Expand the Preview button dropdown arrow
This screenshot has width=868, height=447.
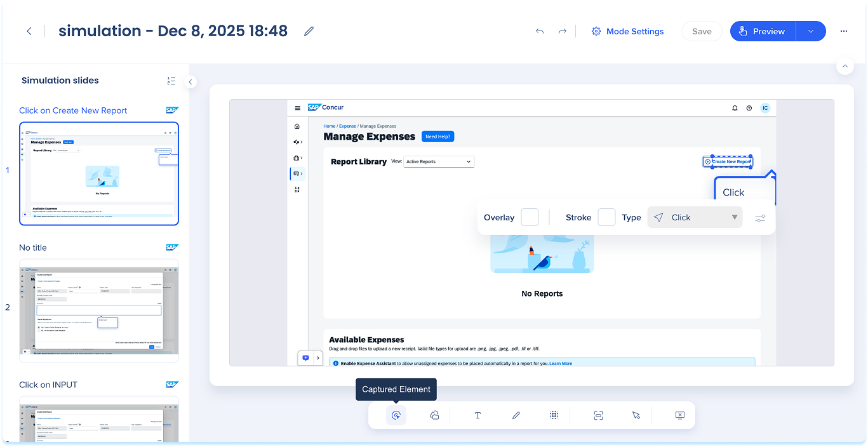point(810,31)
